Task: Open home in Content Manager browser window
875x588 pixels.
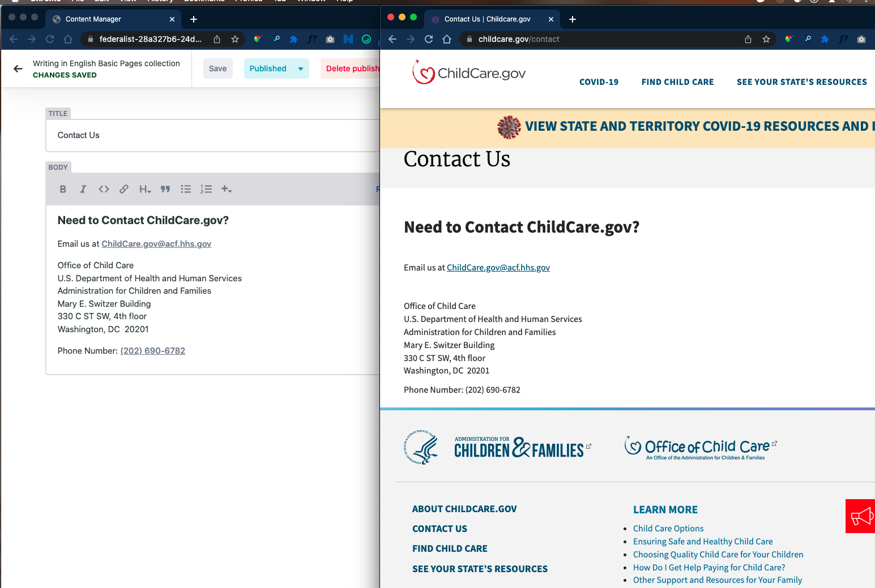Action: coord(68,39)
